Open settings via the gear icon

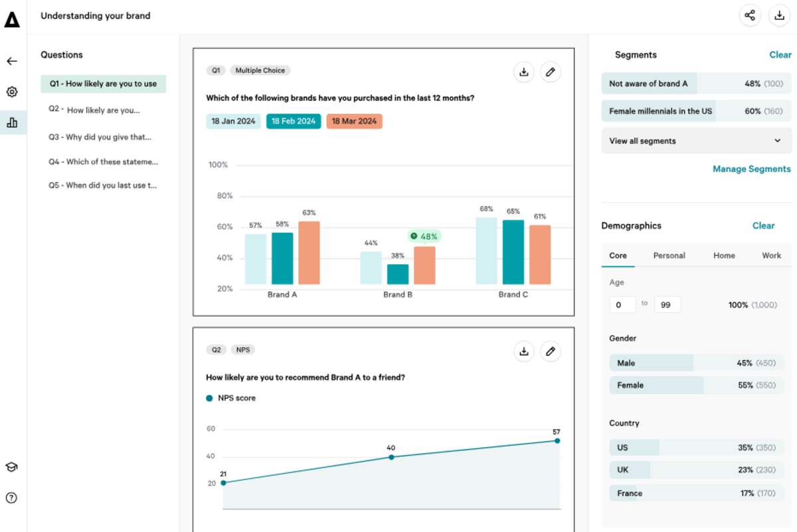[11, 92]
